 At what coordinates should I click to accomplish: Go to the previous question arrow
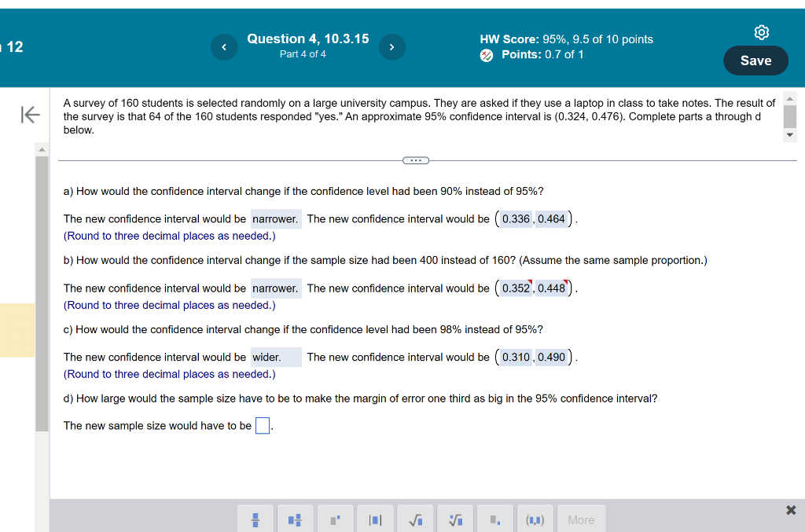(224, 47)
